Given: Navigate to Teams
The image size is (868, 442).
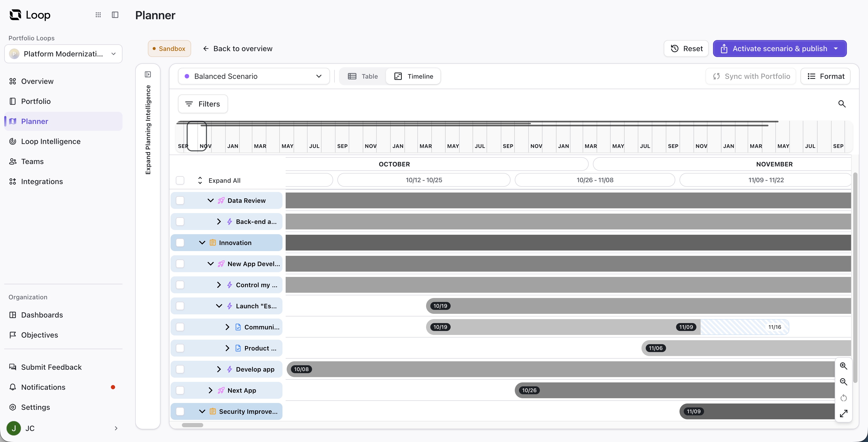Looking at the screenshot, I should click(63, 162).
